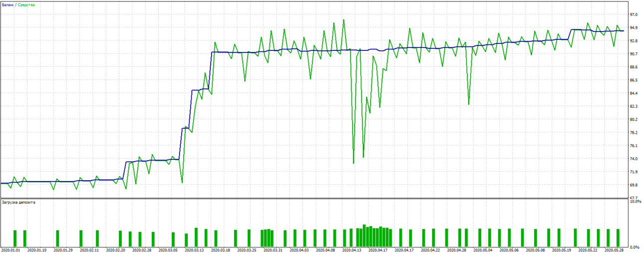
Task: Select the 2020.01.29 date on time axis
Action: 63,251
